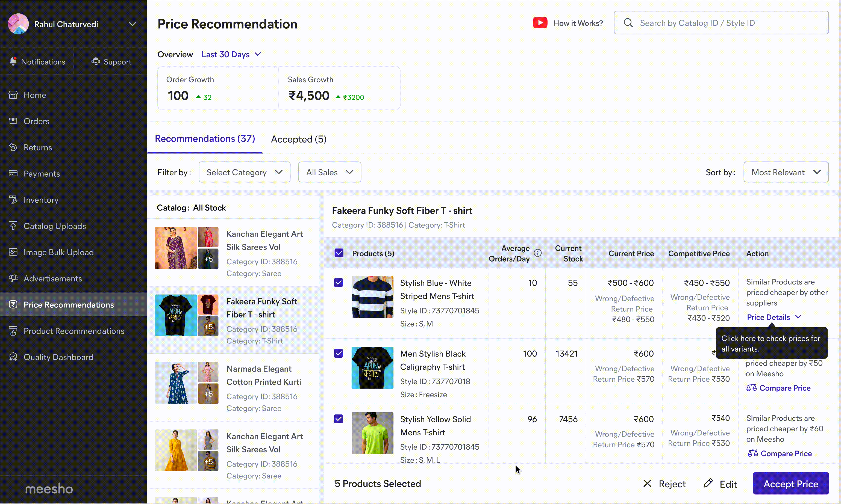
Task: Click the Competitive Price column header
Action: point(699,253)
